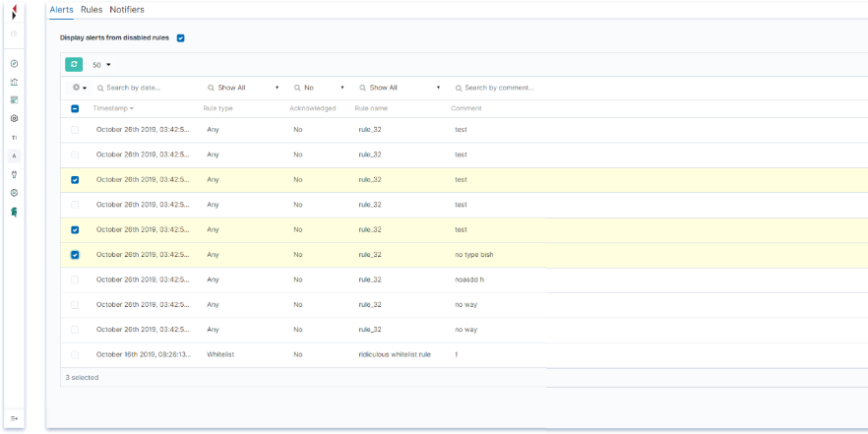Sort by the Timestamp column header
This screenshot has width=868, height=434.
click(x=112, y=108)
